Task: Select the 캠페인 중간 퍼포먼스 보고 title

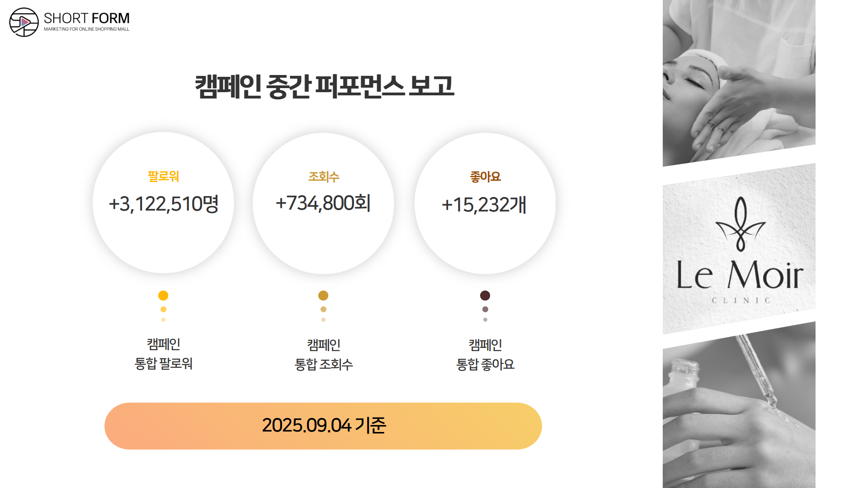Action: (x=324, y=86)
